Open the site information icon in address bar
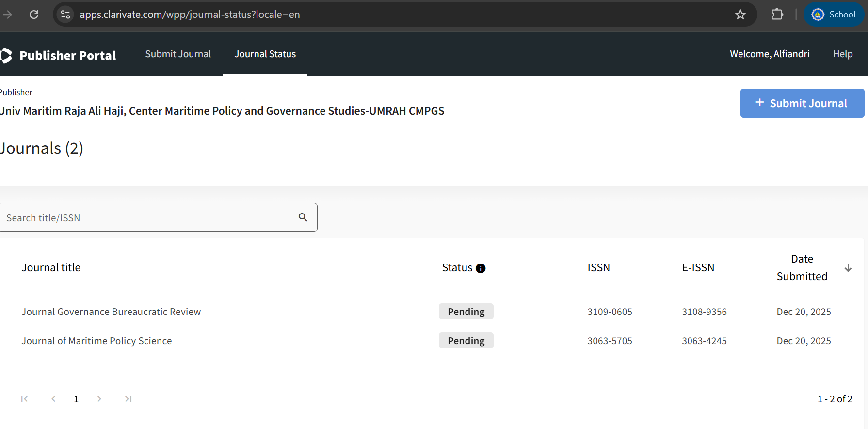This screenshot has width=868, height=429. pos(65,15)
